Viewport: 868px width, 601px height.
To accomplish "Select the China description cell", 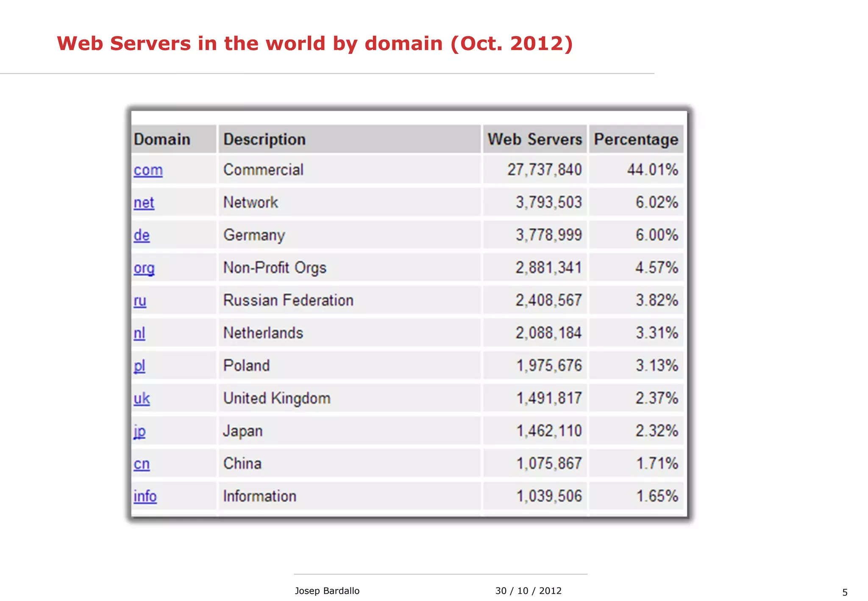I will point(350,463).
